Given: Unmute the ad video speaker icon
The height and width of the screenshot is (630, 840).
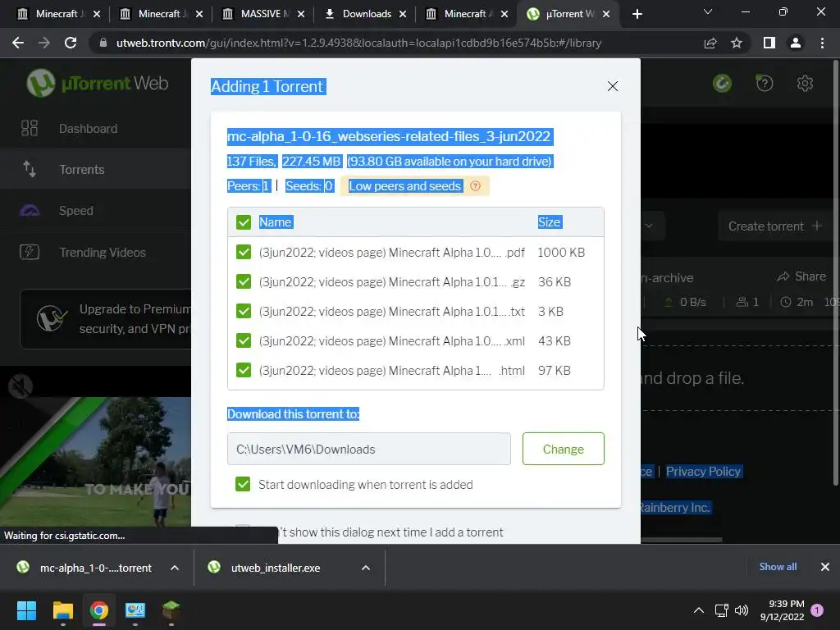Looking at the screenshot, I should click(21, 386).
